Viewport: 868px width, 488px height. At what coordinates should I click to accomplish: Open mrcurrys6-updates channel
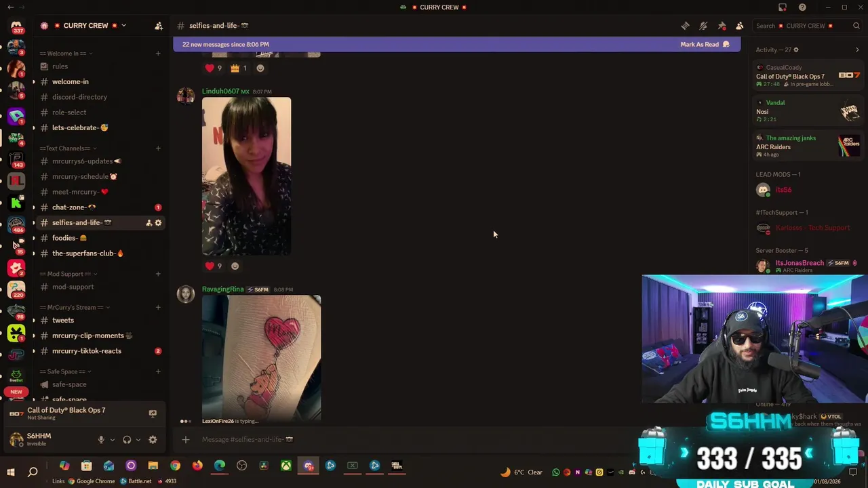tap(101, 161)
